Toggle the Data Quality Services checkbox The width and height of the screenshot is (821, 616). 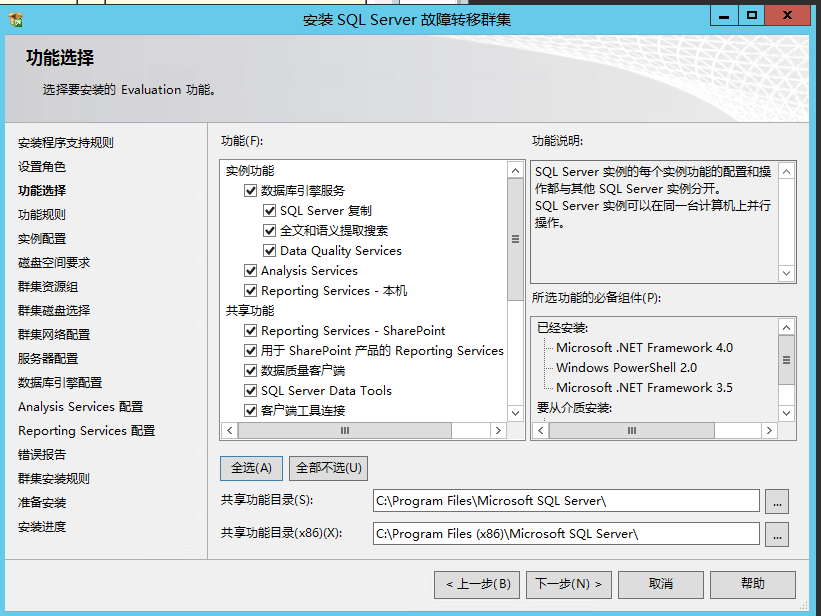point(270,251)
